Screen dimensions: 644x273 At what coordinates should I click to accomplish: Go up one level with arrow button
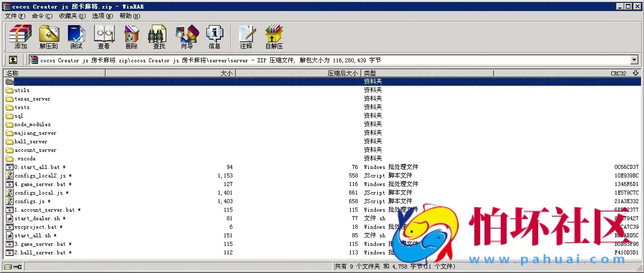13,60
